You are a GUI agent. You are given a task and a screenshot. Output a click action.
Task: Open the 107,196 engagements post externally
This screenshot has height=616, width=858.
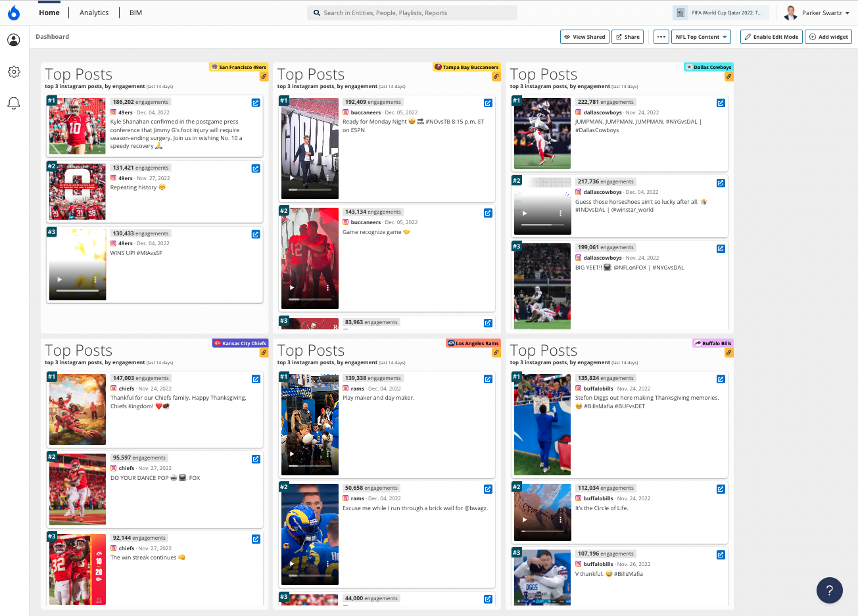point(721,555)
